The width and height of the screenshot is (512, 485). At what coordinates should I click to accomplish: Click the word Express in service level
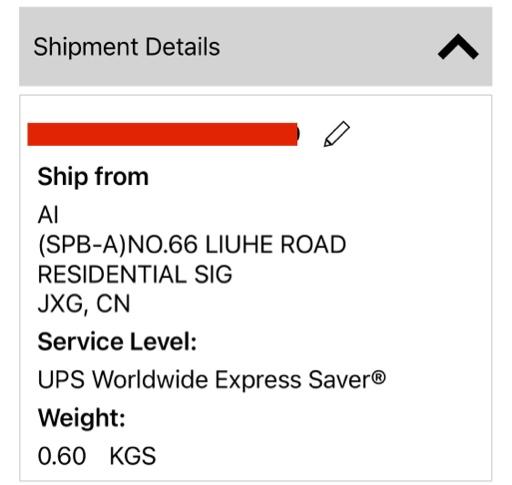(258, 381)
